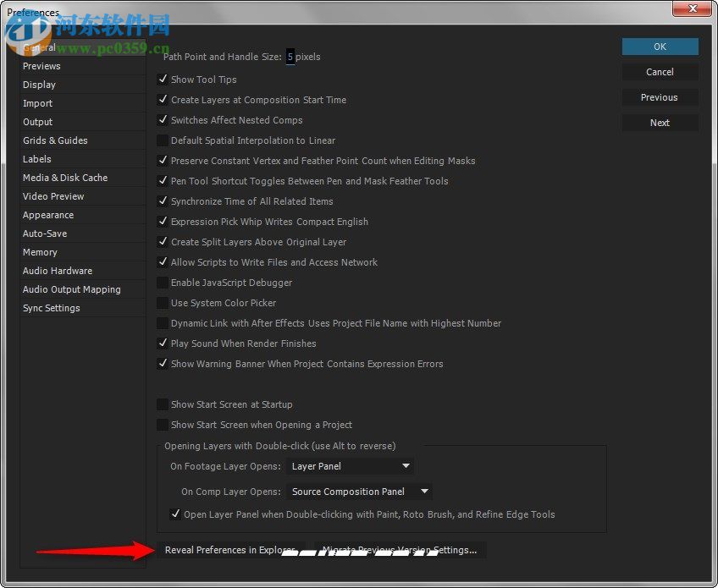
Task: Toggle Play Sound When Render Finishes
Action: click(x=163, y=343)
